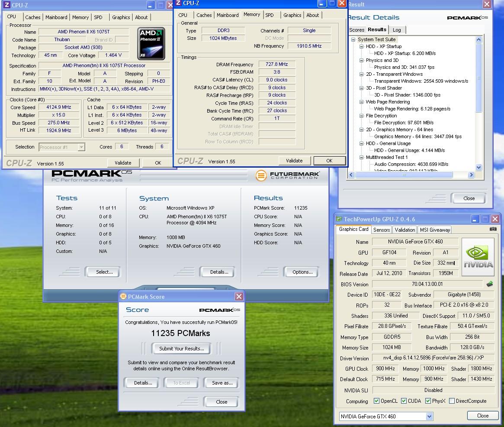This screenshot has width=504, height=427.
Task: Click the CPU-Z Z icon in memory window title
Action: [178, 3]
